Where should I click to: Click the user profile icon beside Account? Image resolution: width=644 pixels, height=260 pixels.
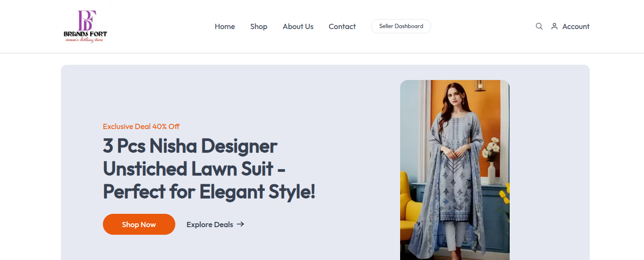[x=554, y=26]
